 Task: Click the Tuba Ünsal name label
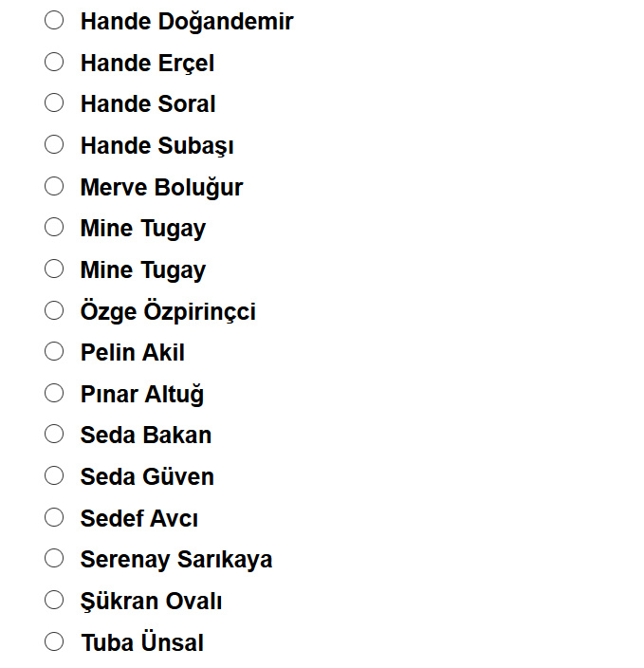tap(141, 643)
